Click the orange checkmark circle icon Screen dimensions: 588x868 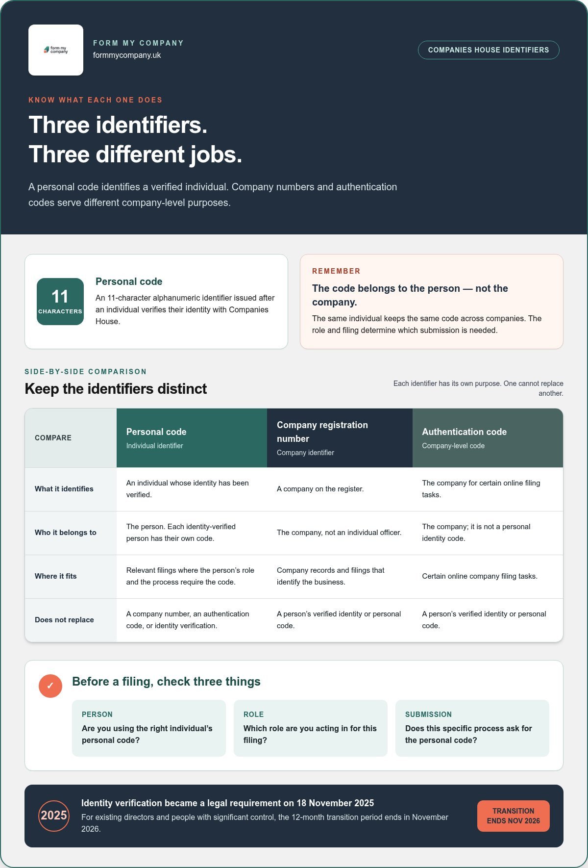(x=50, y=686)
